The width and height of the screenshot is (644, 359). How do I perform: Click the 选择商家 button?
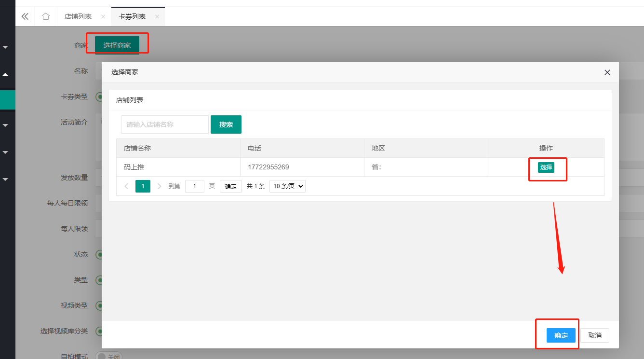coord(117,45)
